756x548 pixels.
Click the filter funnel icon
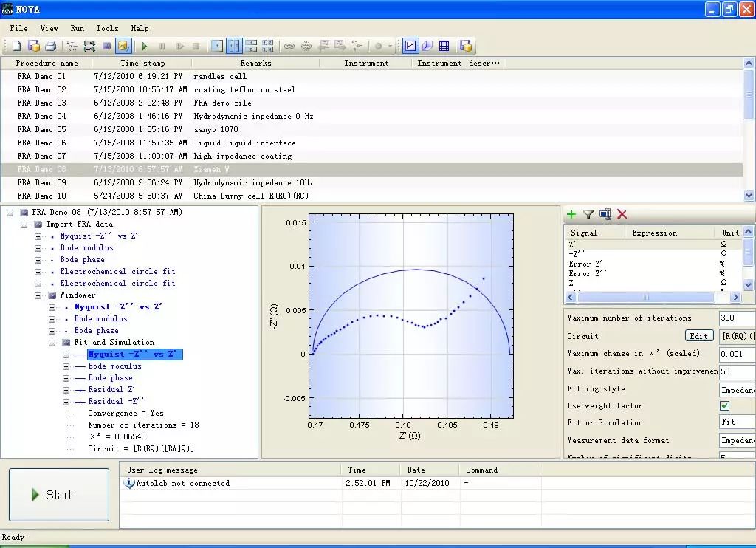pyautogui.click(x=588, y=214)
